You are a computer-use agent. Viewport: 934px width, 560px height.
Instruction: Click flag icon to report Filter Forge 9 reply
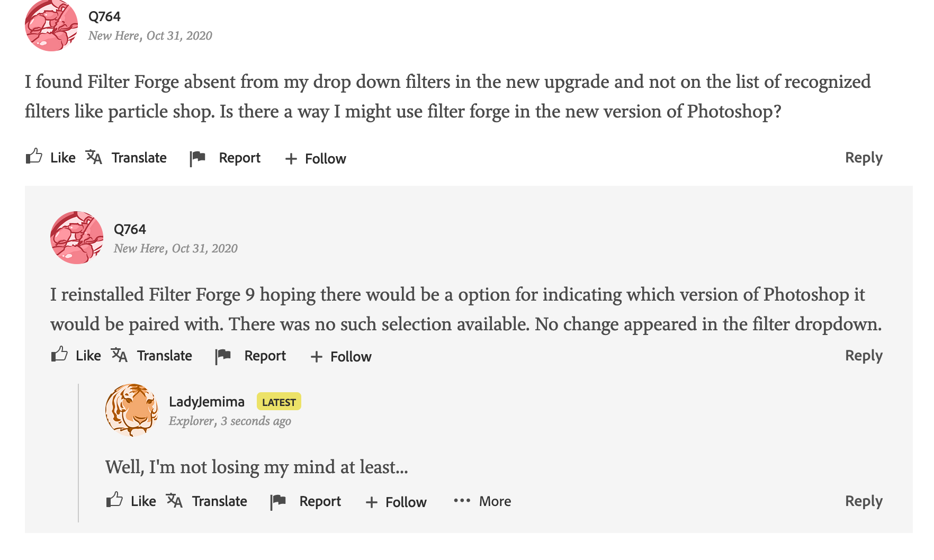click(223, 356)
